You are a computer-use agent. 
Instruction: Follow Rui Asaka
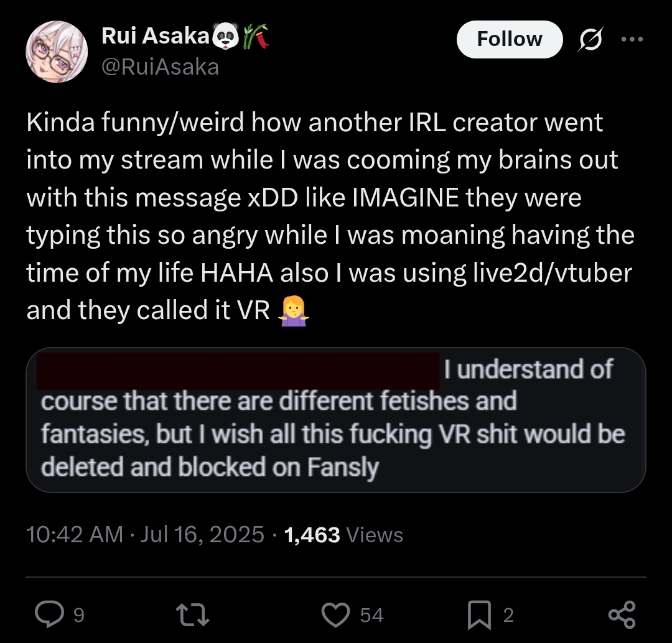click(509, 39)
